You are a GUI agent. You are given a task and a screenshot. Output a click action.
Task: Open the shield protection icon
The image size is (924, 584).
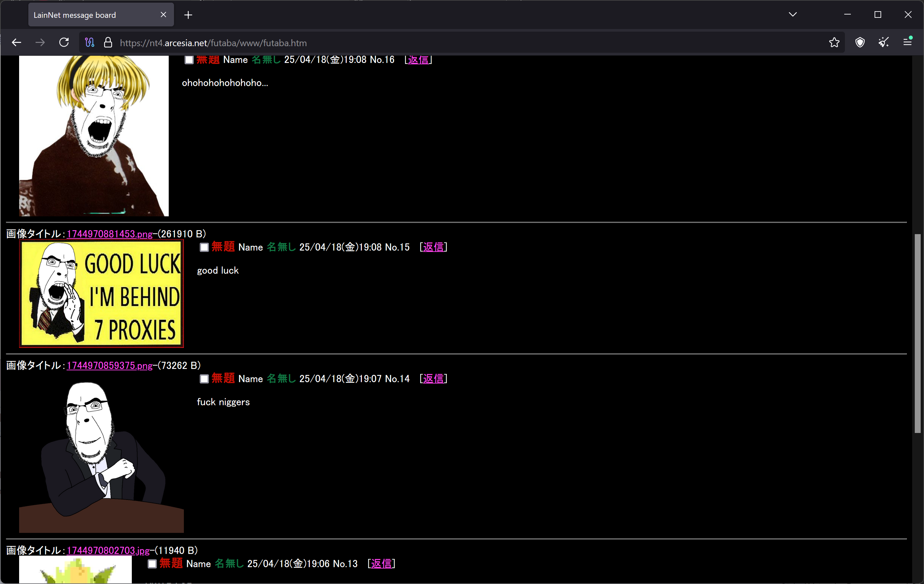[x=860, y=43]
